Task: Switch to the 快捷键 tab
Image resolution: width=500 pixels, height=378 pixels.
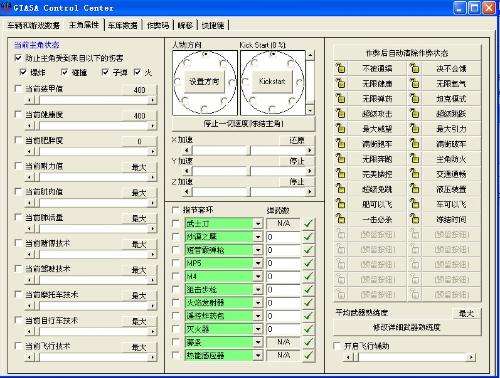Action: point(213,25)
